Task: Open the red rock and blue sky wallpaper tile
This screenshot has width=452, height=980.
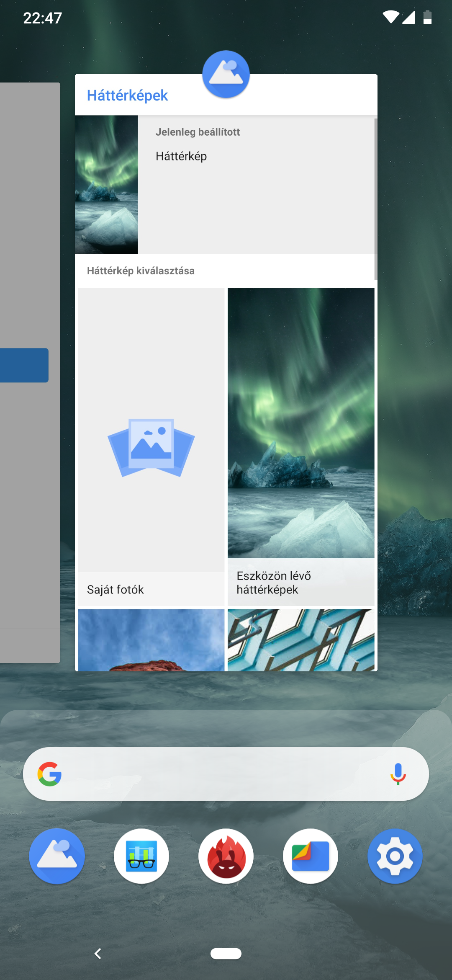Action: (151, 640)
